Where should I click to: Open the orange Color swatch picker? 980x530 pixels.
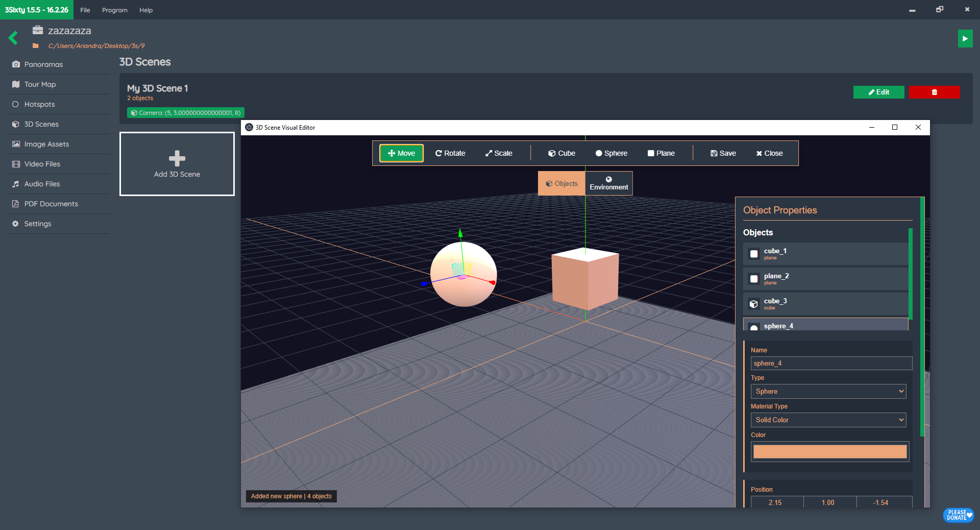click(x=829, y=452)
